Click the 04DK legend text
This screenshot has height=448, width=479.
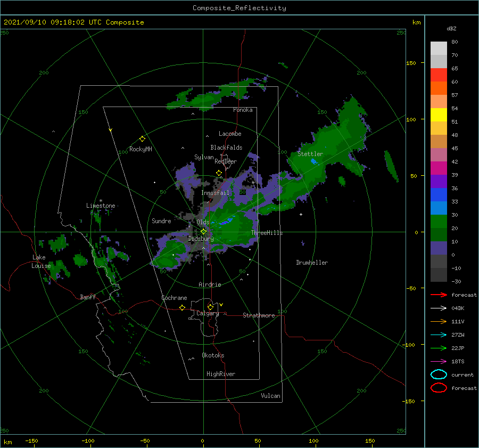pos(458,308)
